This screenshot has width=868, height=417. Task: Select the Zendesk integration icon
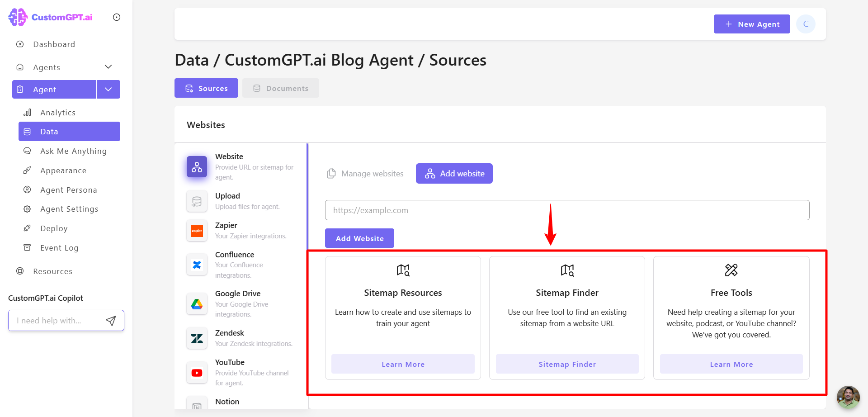tap(197, 338)
